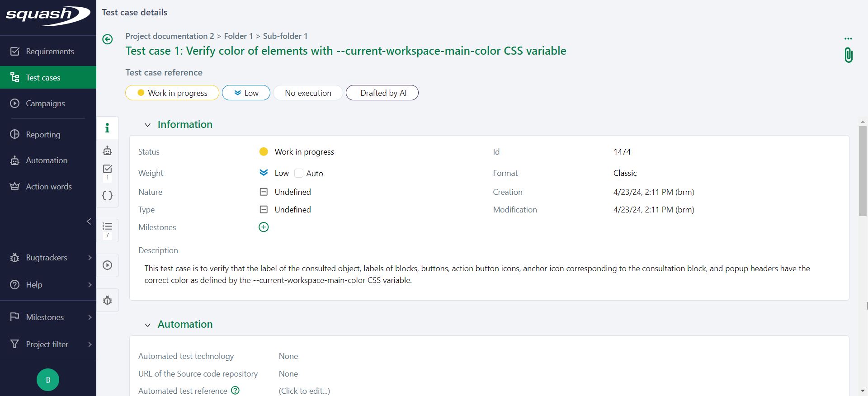
Task: Click the Automated test reference edit field
Action: click(304, 391)
